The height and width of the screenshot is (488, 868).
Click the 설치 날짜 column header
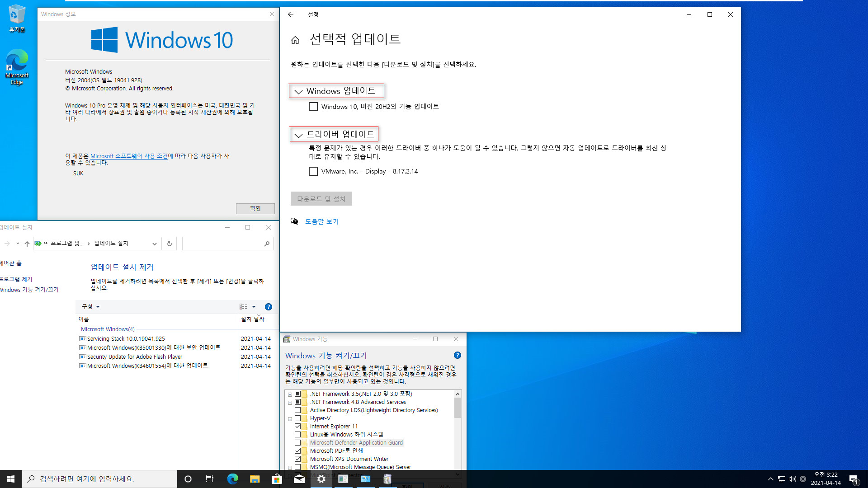253,319
